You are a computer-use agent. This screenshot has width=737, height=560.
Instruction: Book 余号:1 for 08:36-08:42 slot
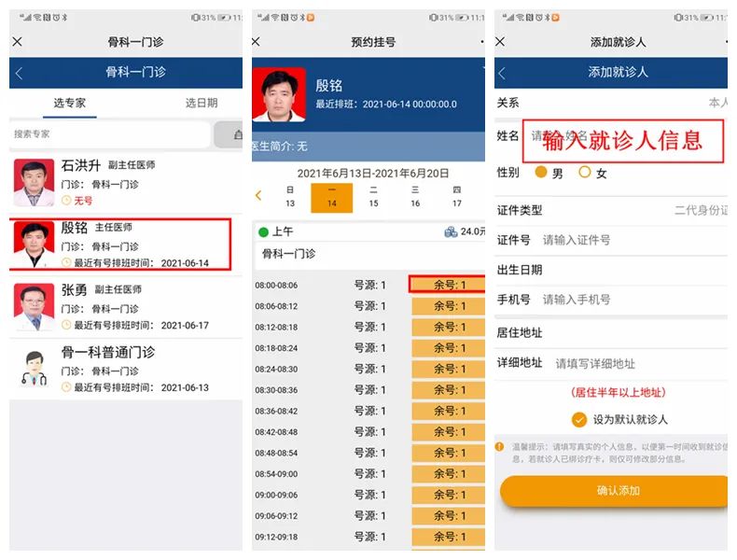click(x=448, y=411)
